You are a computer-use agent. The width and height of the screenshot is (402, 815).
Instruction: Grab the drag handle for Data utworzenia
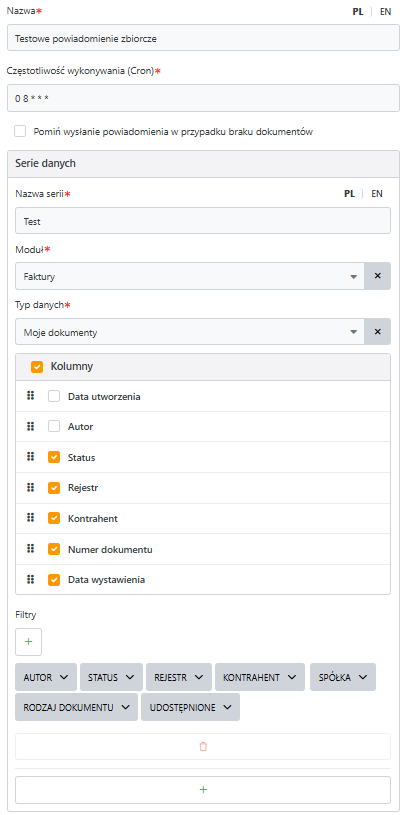(30, 396)
